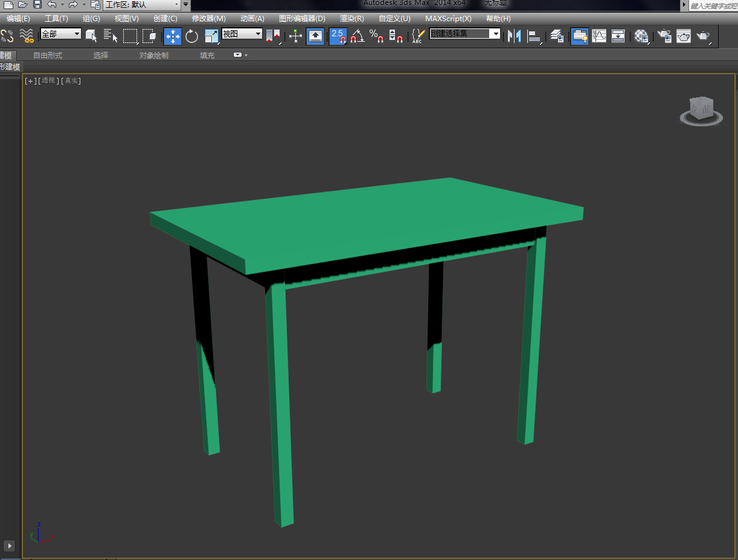
Task: Select the Select Object tool
Action: point(91,36)
